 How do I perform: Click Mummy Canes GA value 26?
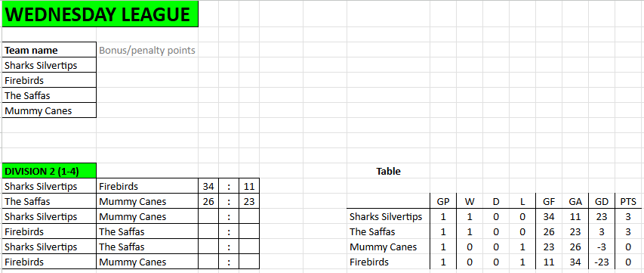575,247
